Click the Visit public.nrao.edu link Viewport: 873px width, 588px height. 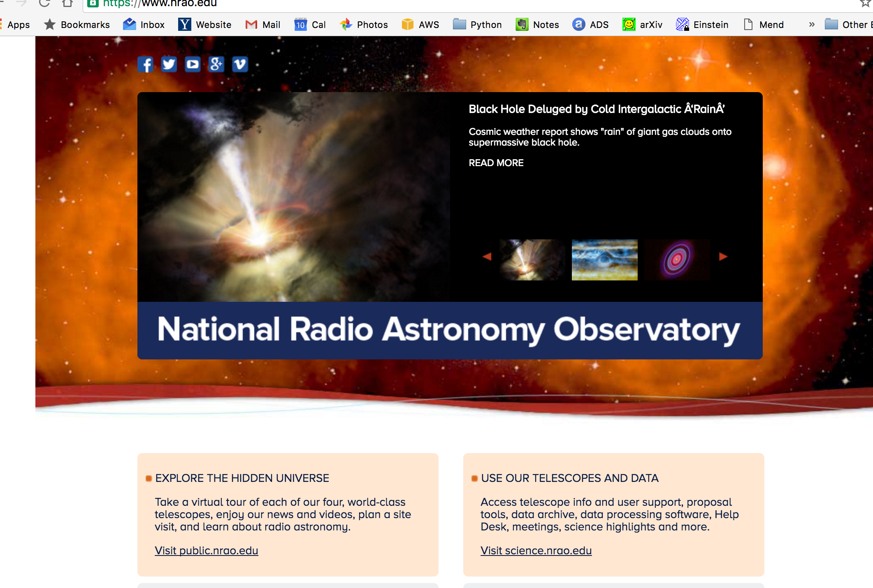[x=207, y=551]
